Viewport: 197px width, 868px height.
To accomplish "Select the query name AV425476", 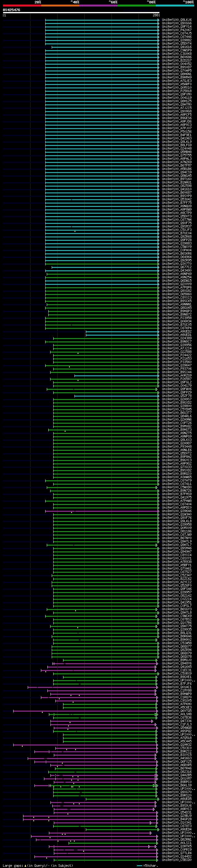I will [x=11, y=10].
